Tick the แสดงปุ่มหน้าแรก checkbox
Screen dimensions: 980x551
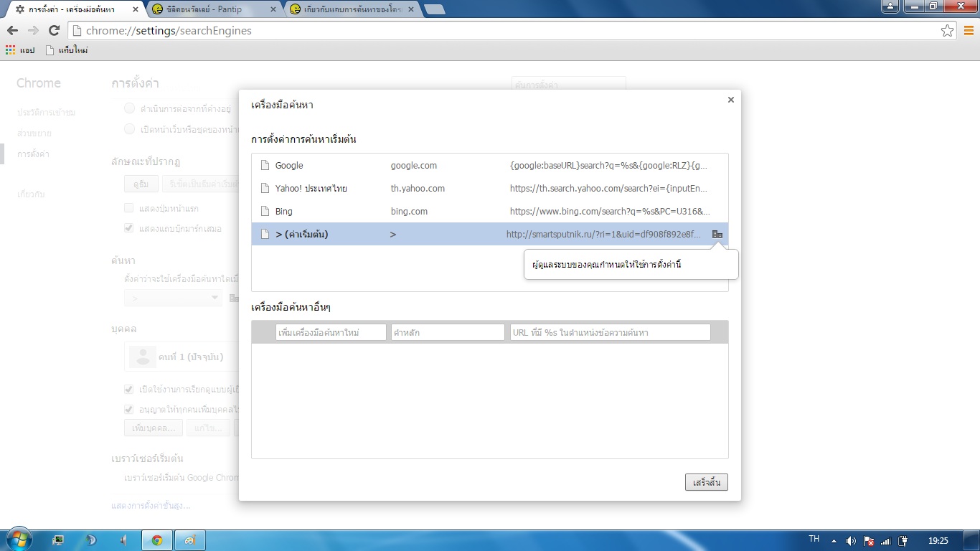tap(129, 208)
